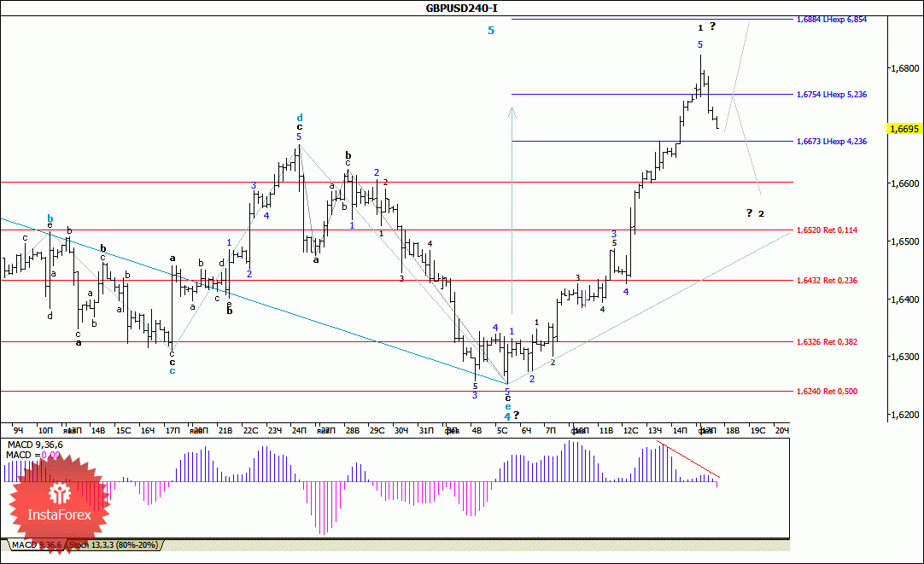This screenshot has width=924, height=564.
Task: Select the 17П date on the time axis
Action: (173, 431)
